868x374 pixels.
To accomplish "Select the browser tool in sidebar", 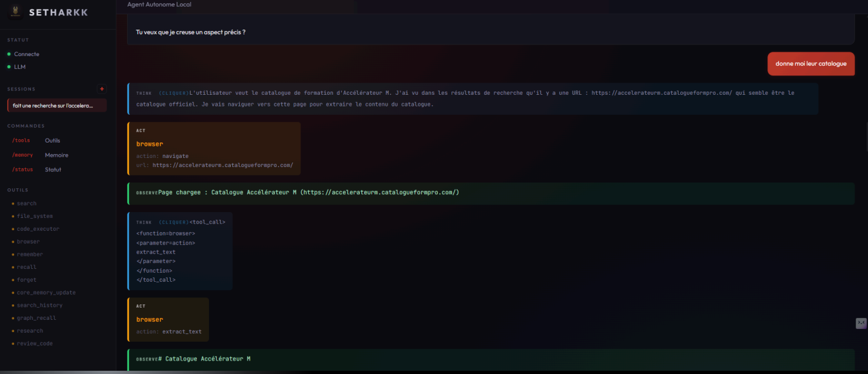I will [x=28, y=242].
